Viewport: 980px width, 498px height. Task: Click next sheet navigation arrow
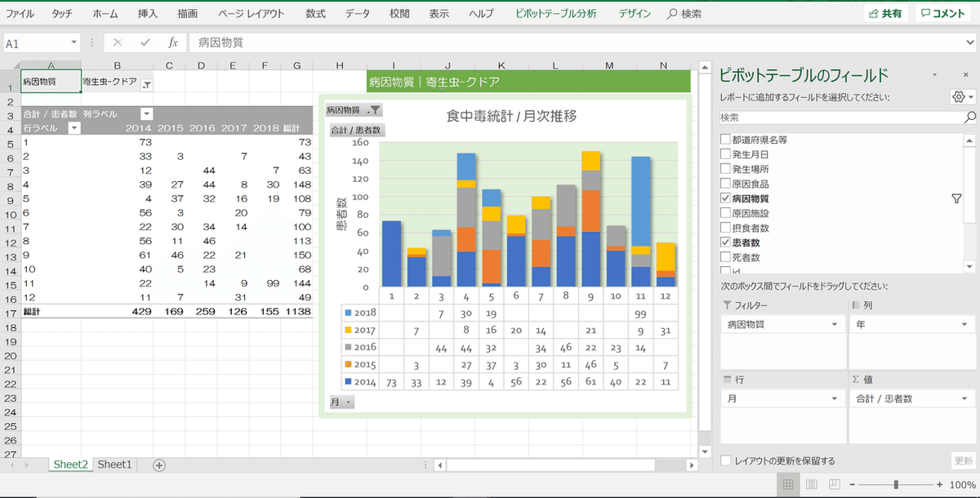click(x=28, y=465)
